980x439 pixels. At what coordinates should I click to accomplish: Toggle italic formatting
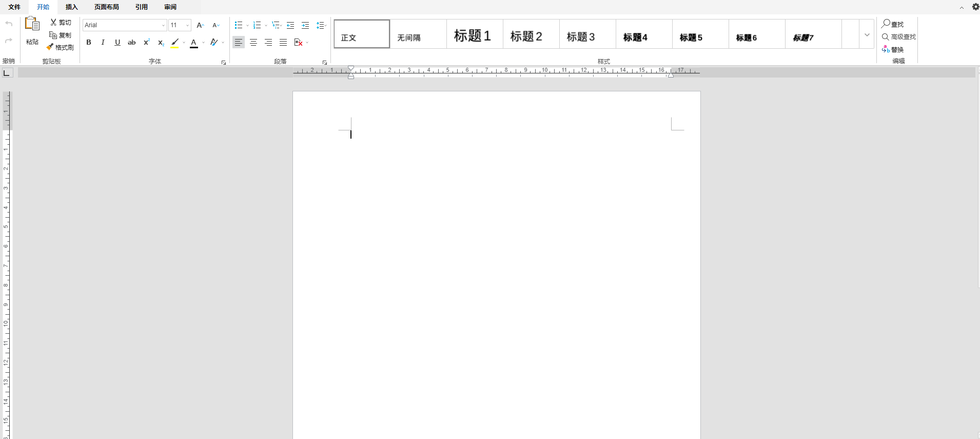click(x=103, y=43)
